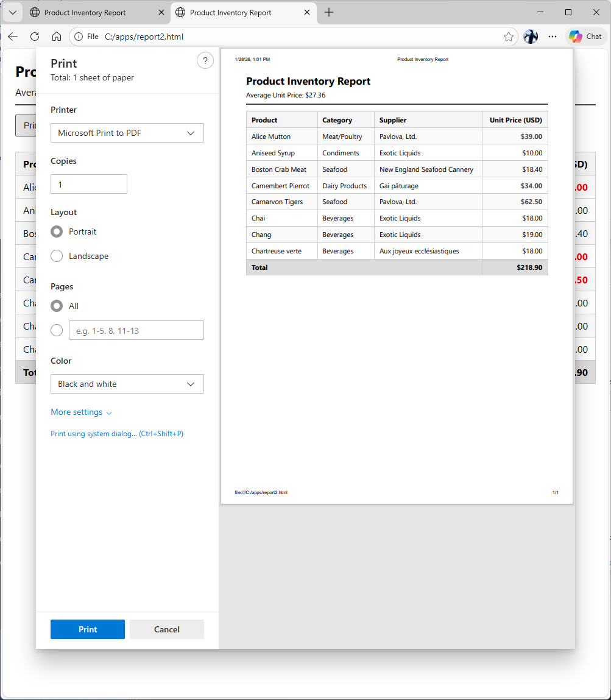The image size is (611, 700).
Task: Click Print using system dialog link
Action: click(117, 434)
